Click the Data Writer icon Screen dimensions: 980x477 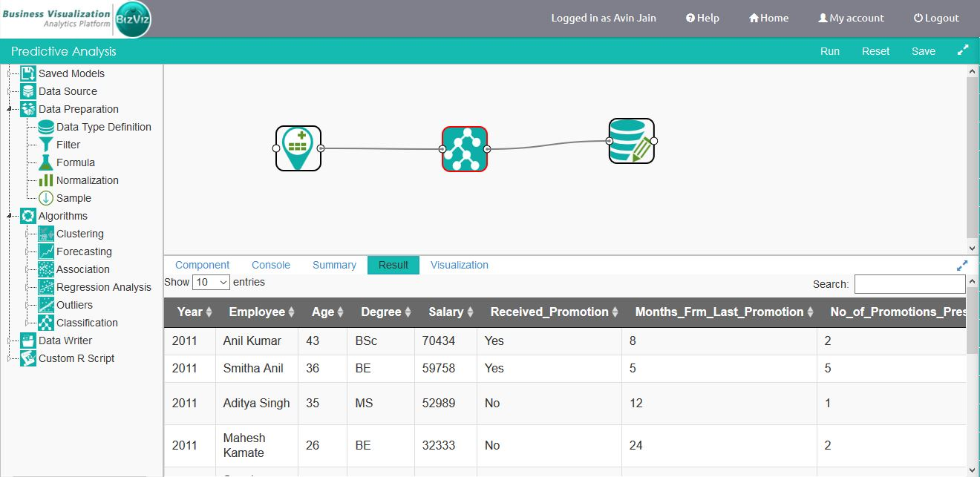tap(28, 341)
